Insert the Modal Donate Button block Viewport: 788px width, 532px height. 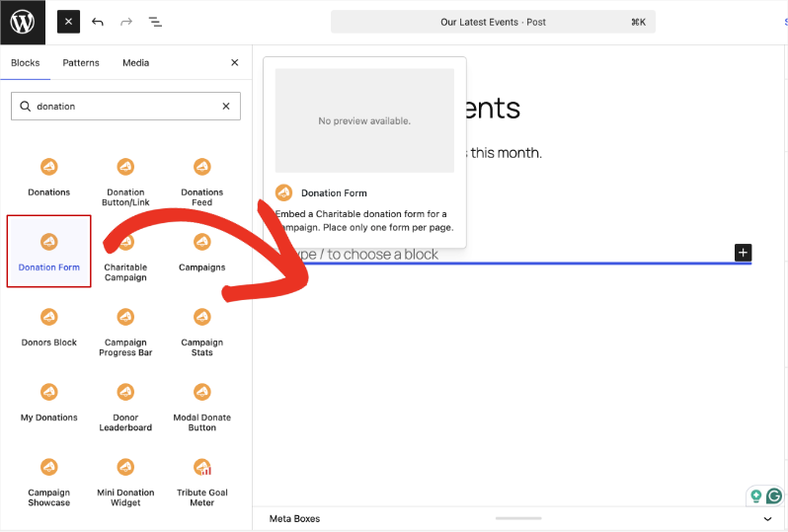pyautogui.click(x=202, y=407)
